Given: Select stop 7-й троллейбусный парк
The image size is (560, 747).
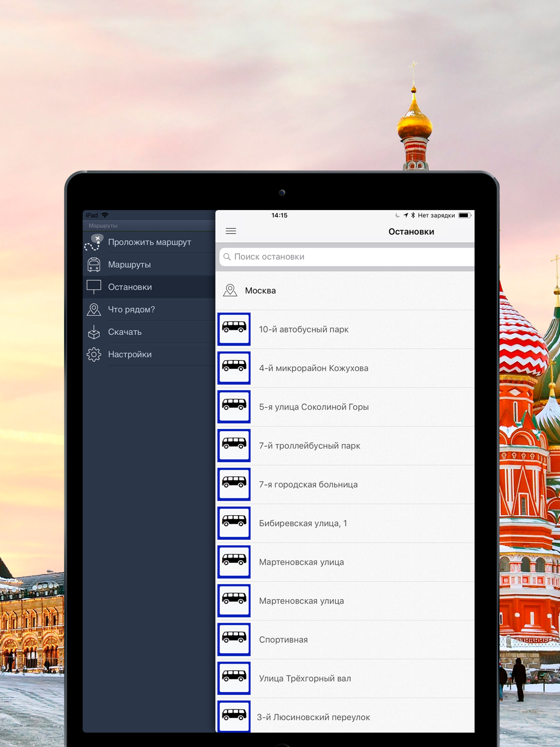Looking at the screenshot, I should pyautogui.click(x=345, y=446).
